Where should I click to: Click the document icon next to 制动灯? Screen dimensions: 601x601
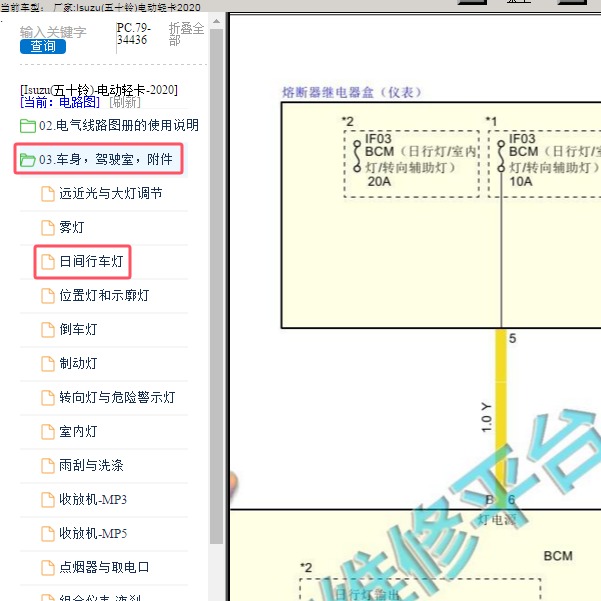[x=47, y=364]
